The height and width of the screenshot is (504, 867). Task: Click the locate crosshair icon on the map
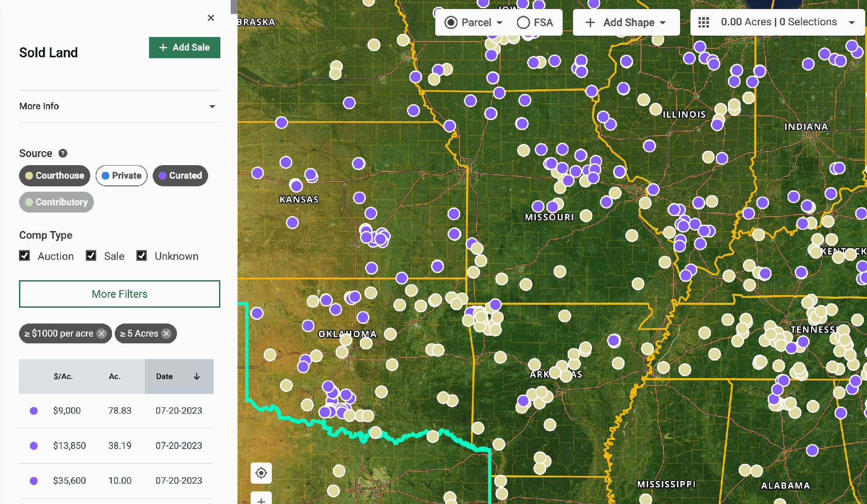click(261, 473)
